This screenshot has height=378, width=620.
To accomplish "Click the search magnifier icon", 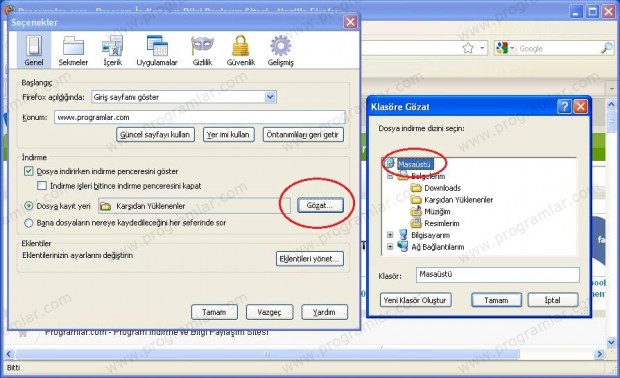I will coord(607,48).
